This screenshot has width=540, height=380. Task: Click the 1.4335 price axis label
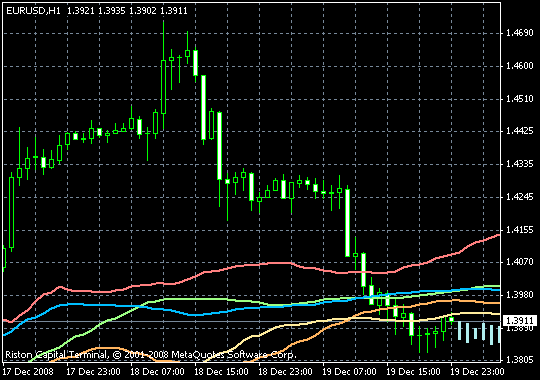519,164
